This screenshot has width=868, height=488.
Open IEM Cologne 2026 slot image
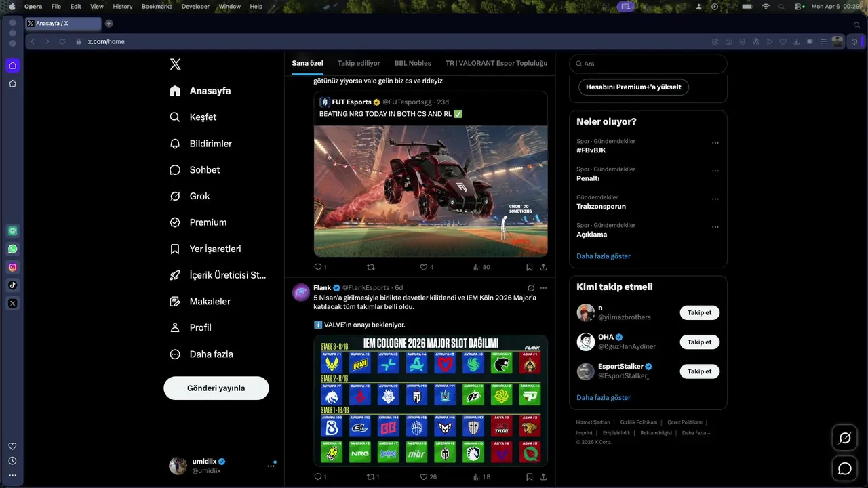click(431, 401)
